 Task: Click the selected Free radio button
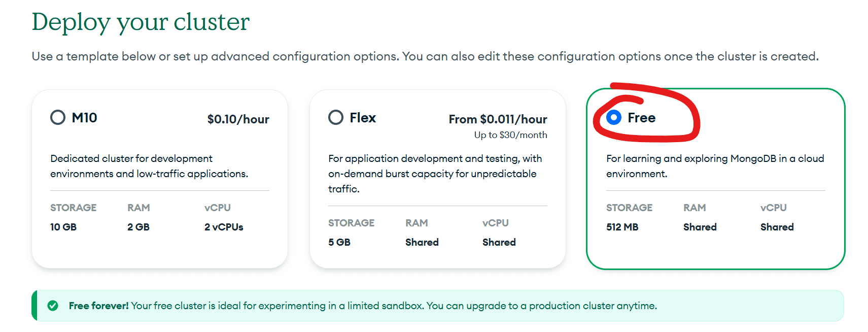click(x=614, y=117)
